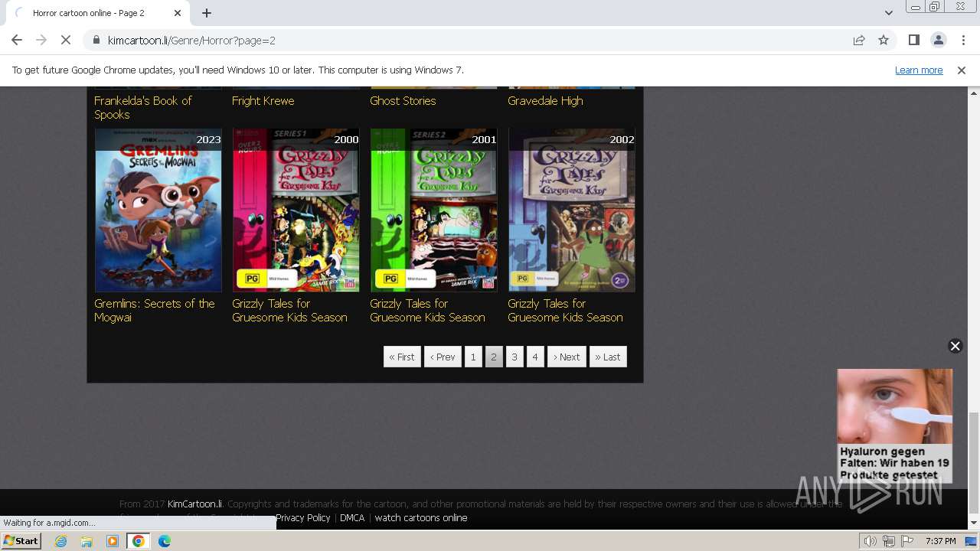Open Grizzly Tales title under 2001 poster
This screenshot has width=980, height=551.
pos(427,310)
